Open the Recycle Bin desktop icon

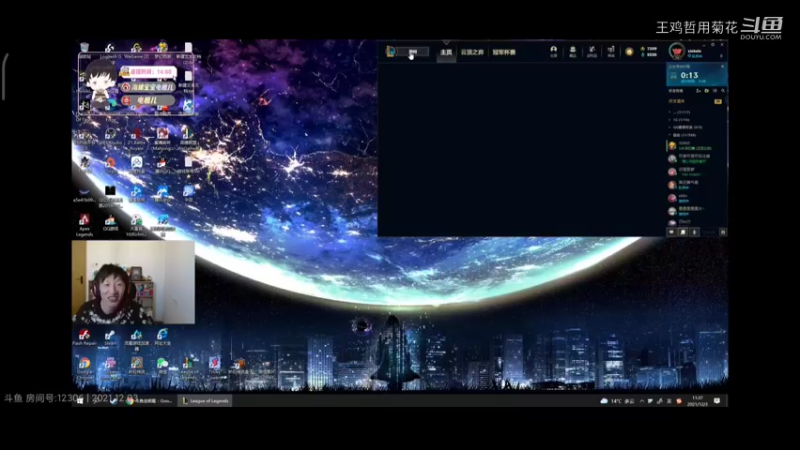pos(85,50)
